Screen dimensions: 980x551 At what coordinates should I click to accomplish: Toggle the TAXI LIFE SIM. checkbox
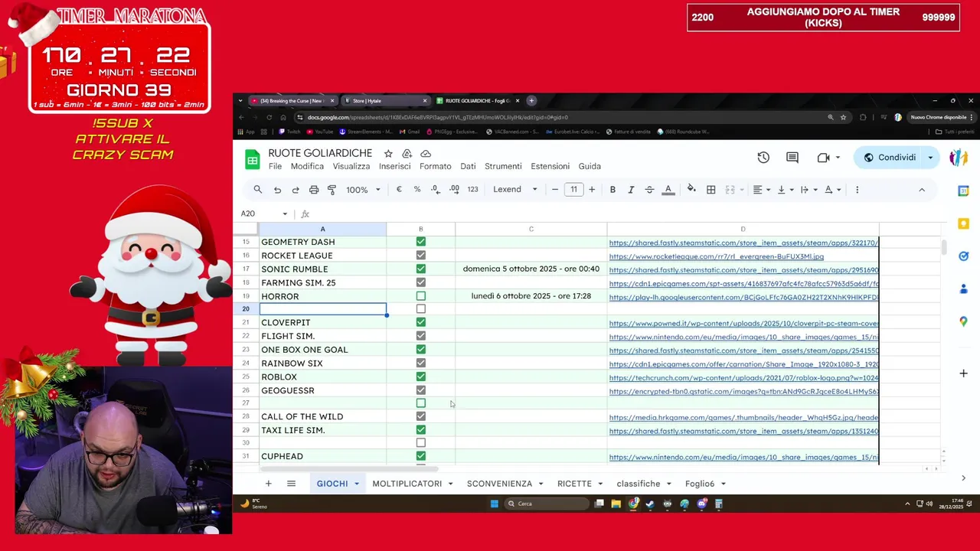pos(420,430)
